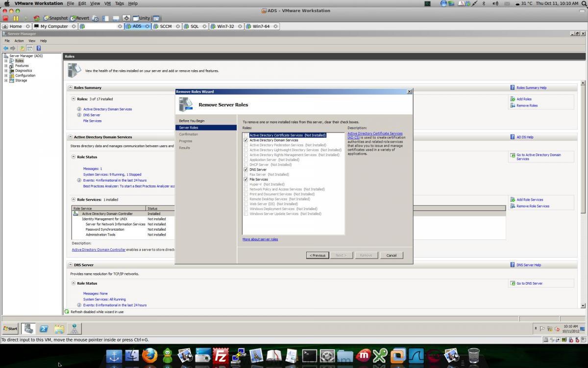
Task: Open PowerShell from Windows taskbar
Action: click(x=44, y=329)
